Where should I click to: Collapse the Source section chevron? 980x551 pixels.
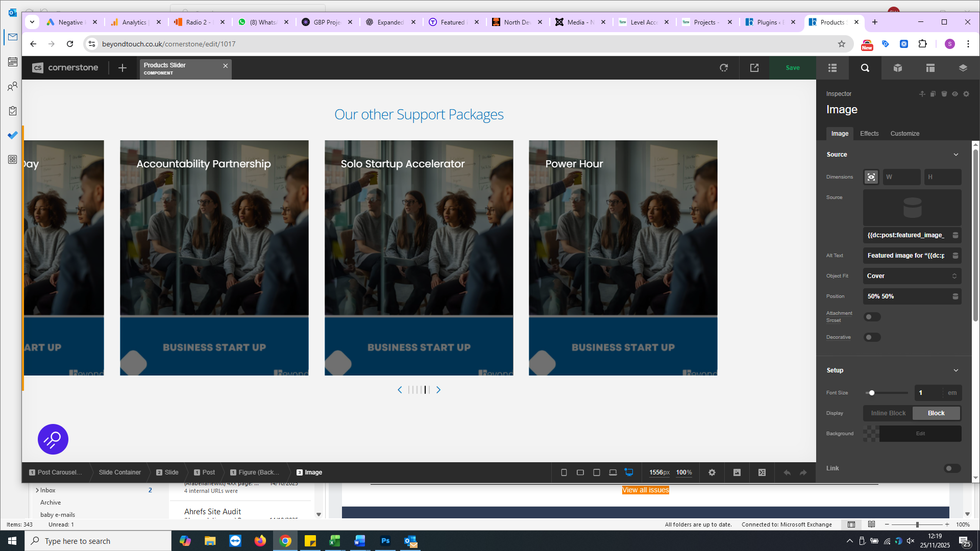coord(956,155)
